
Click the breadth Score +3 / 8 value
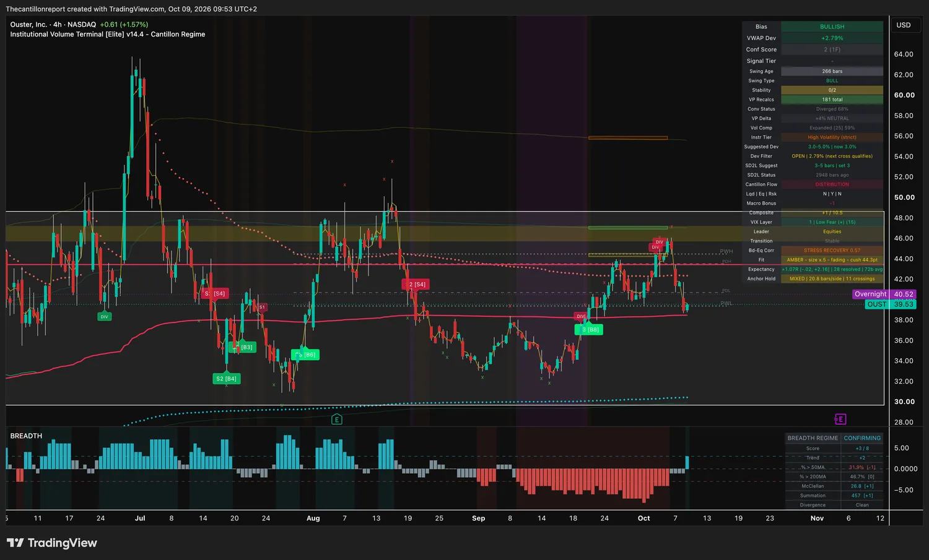[862, 449]
